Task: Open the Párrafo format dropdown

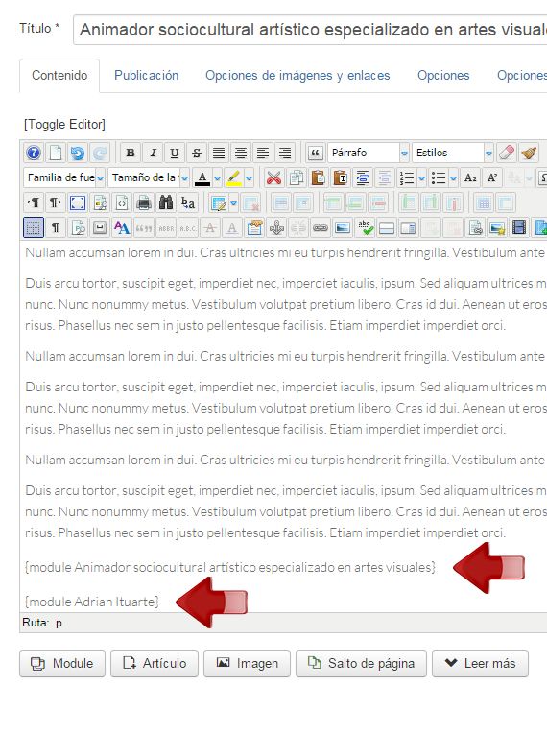Action: click(x=369, y=153)
